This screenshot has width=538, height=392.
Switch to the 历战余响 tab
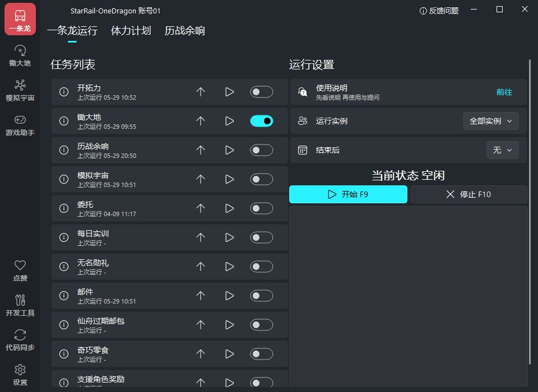(185, 31)
